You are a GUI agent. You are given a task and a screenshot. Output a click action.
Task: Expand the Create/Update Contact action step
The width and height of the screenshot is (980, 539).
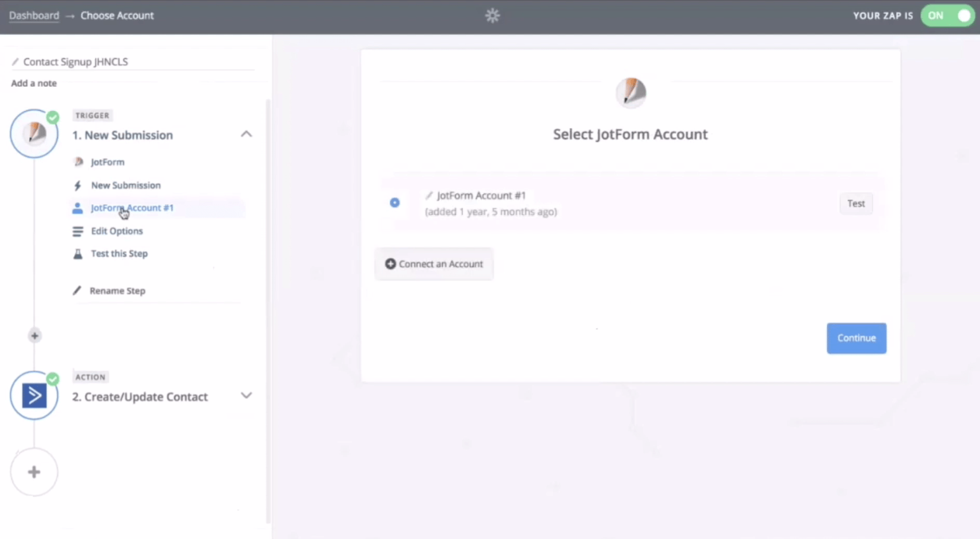[246, 396]
